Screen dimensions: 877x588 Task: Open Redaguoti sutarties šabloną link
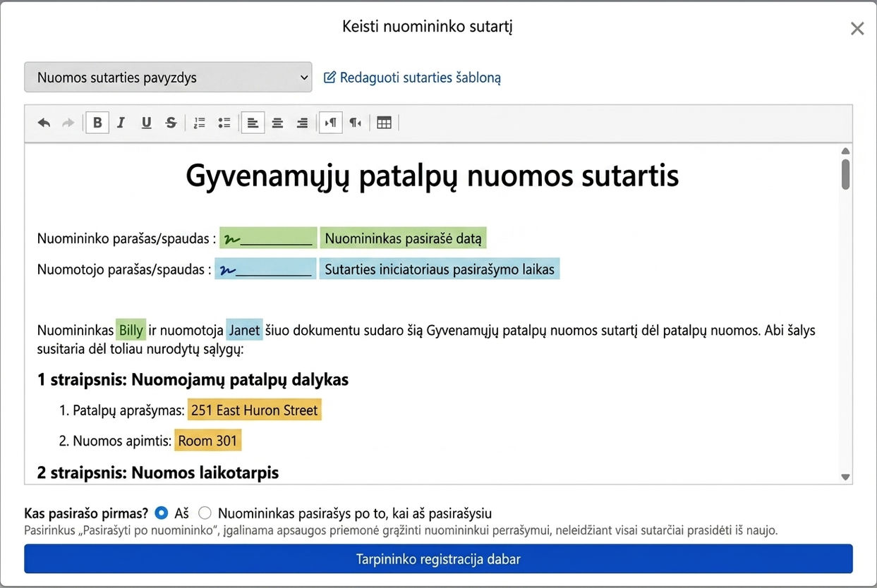pyautogui.click(x=412, y=78)
